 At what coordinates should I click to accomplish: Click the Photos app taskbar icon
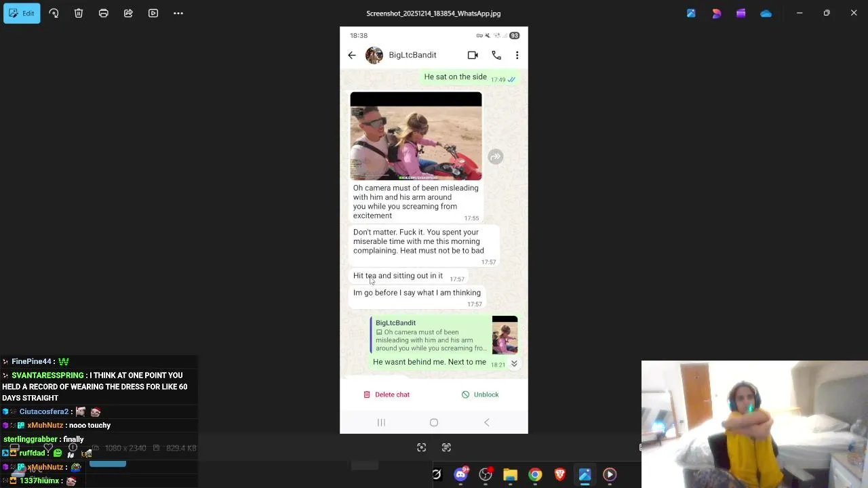pyautogui.click(x=585, y=474)
